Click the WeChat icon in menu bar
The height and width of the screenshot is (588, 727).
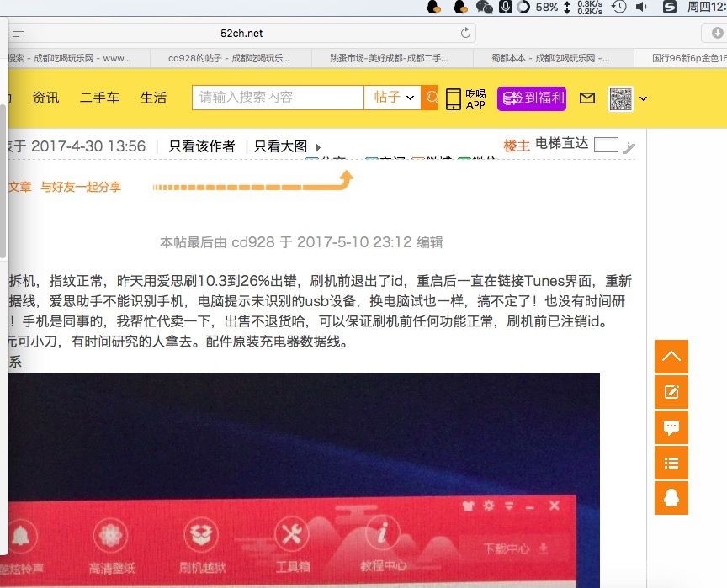484,7
